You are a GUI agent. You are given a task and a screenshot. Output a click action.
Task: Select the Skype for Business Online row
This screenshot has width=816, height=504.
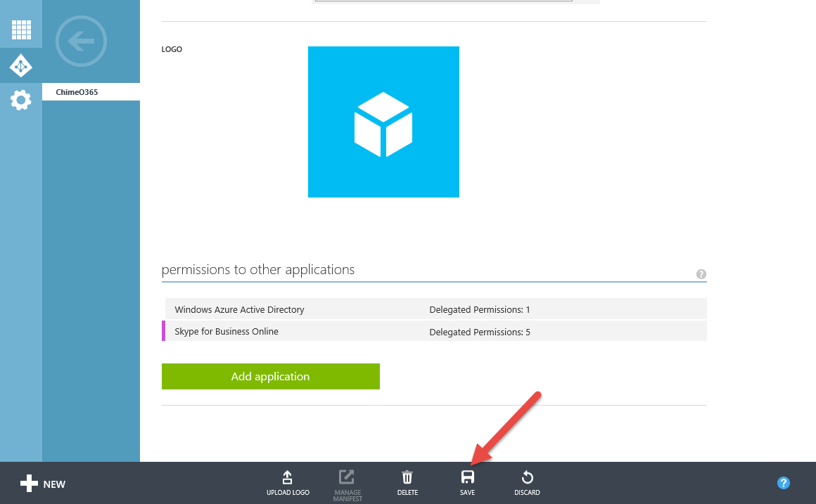click(x=435, y=331)
